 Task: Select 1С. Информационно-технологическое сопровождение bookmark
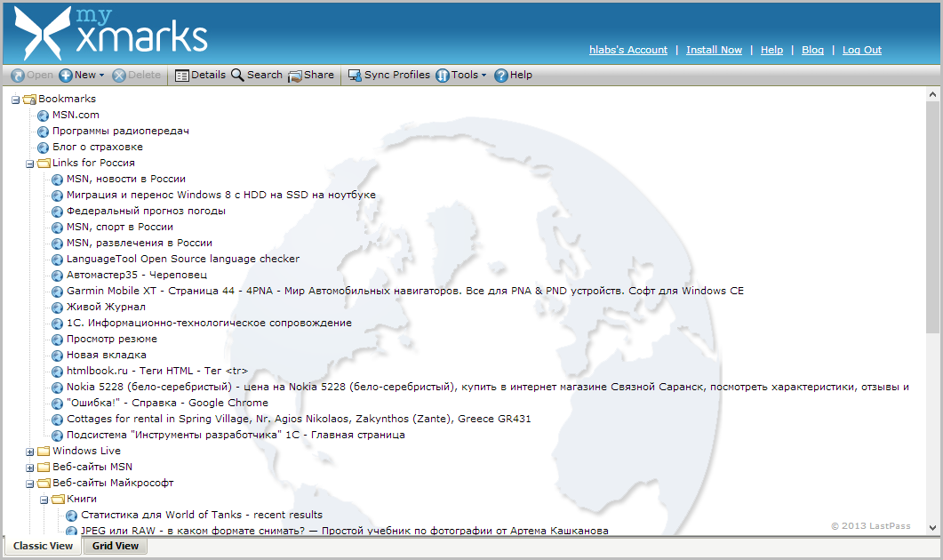209,323
